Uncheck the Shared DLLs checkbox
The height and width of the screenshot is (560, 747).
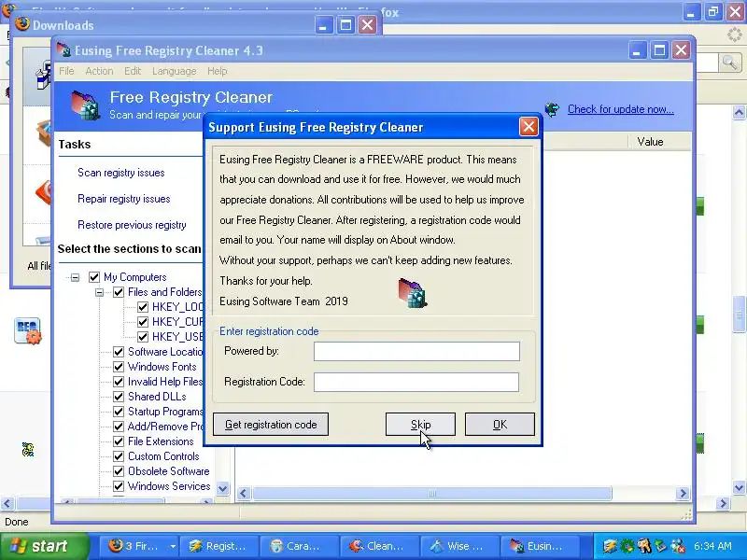[119, 397]
